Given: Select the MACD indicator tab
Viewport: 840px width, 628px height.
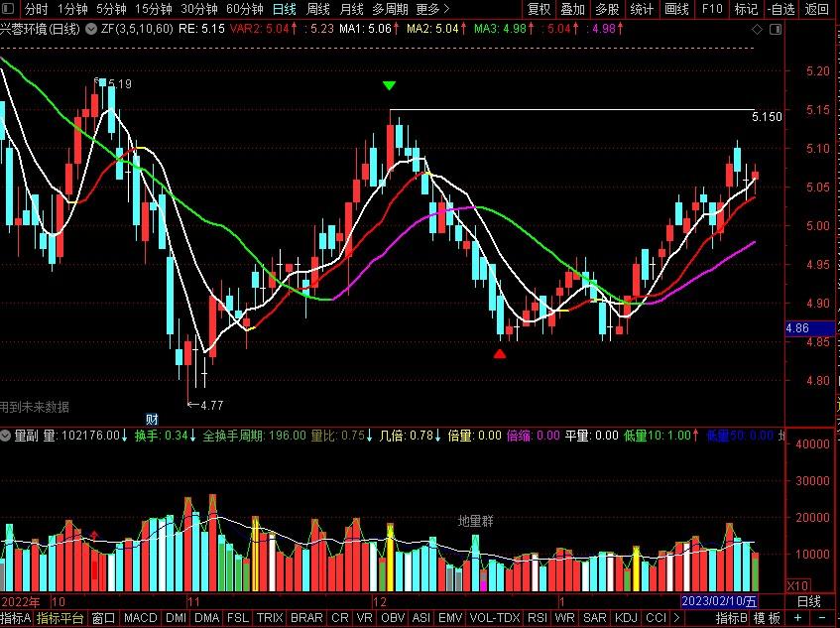Looking at the screenshot, I should [x=141, y=618].
